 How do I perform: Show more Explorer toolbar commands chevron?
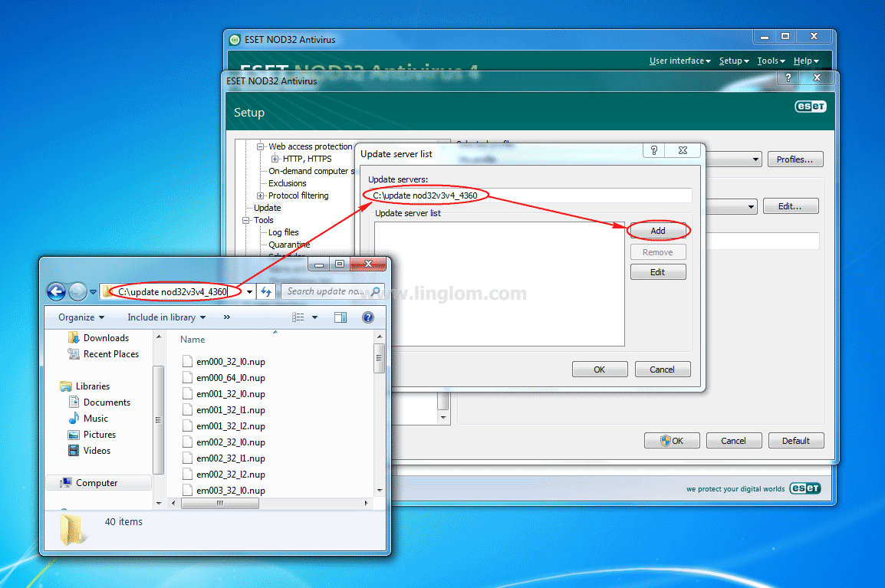(x=227, y=317)
